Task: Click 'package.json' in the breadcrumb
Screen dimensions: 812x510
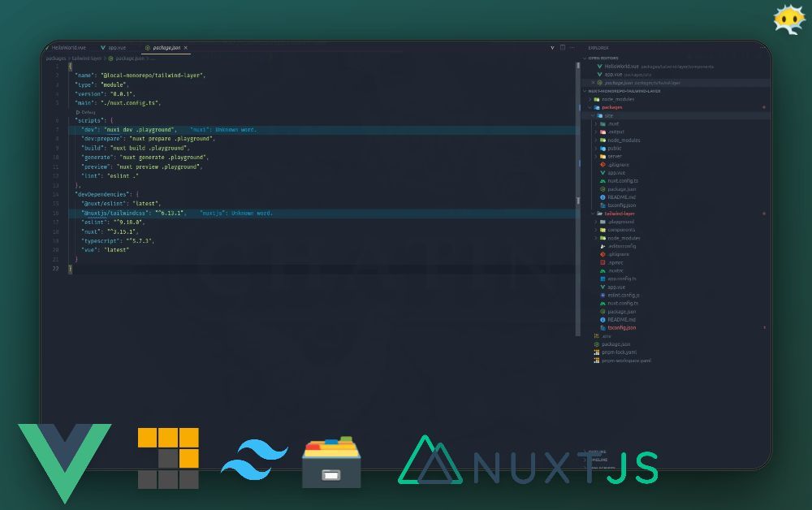Action: click(x=130, y=58)
